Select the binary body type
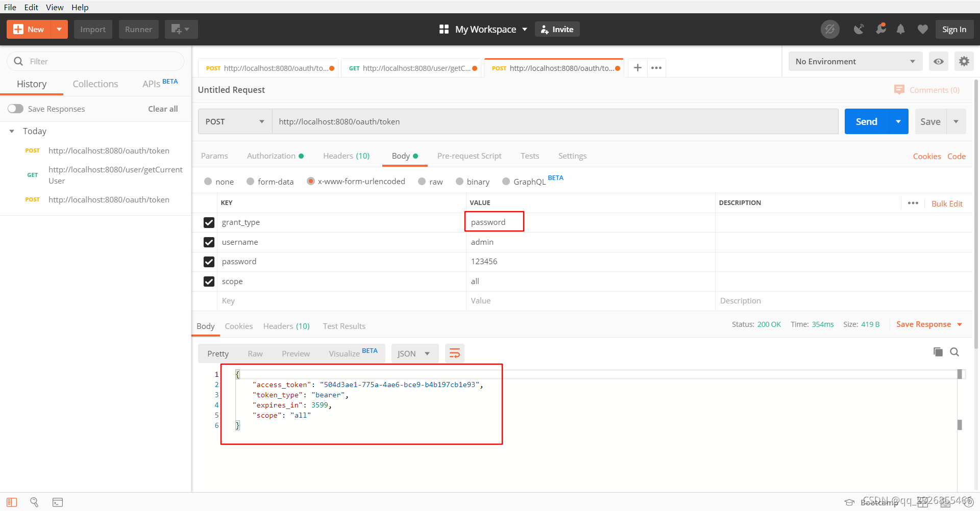Screen dimensions: 980x511 point(459,182)
